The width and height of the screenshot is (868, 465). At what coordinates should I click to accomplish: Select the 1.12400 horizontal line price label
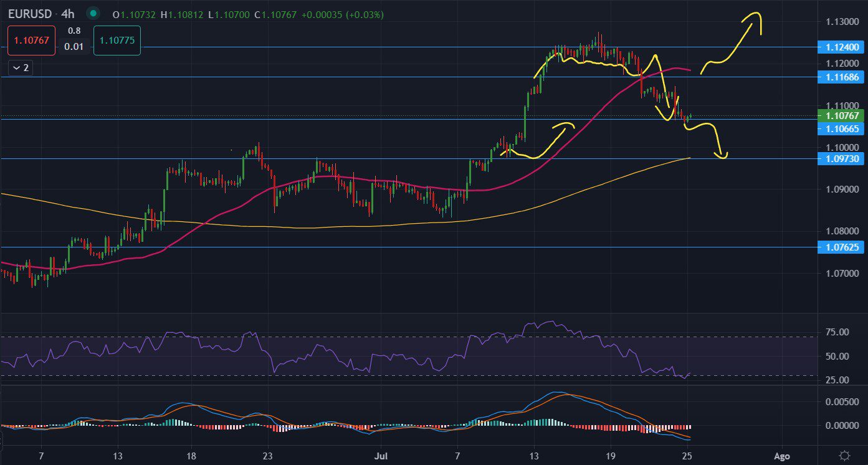pyautogui.click(x=841, y=47)
